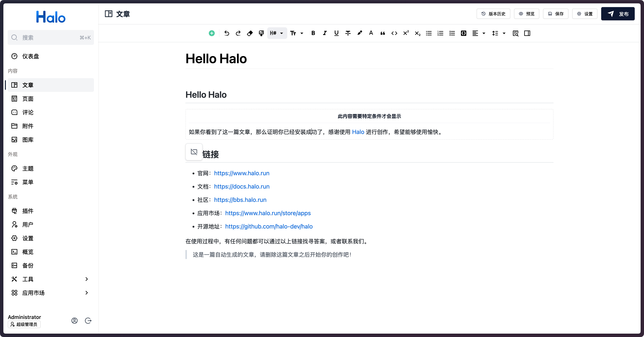The image size is (644, 337).
Task: Open 设置 in the sidebar
Action: click(x=51, y=238)
